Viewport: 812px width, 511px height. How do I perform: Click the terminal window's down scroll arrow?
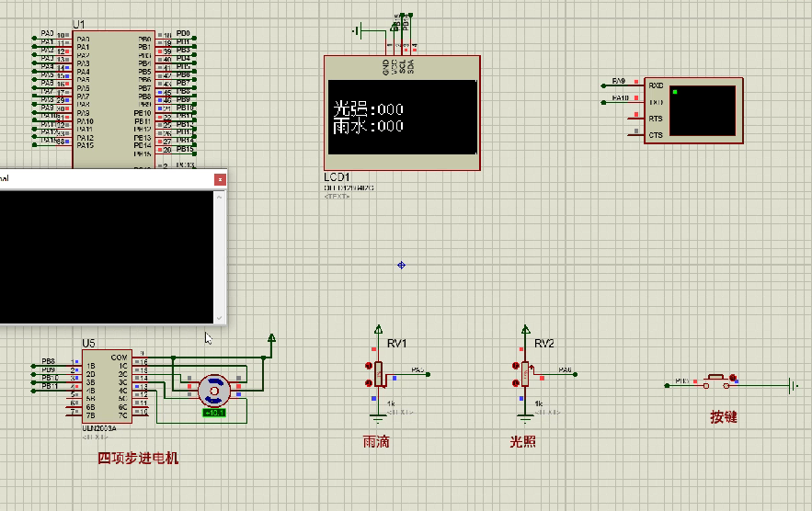click(x=220, y=317)
